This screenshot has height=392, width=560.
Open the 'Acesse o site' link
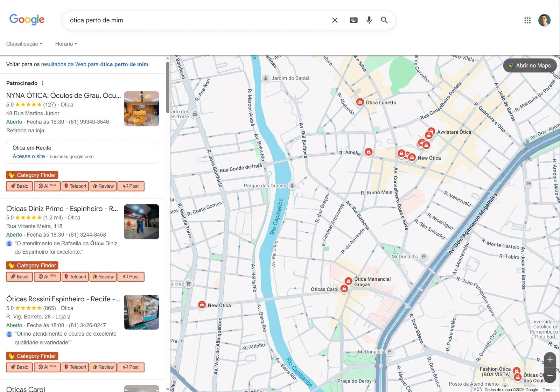point(28,156)
